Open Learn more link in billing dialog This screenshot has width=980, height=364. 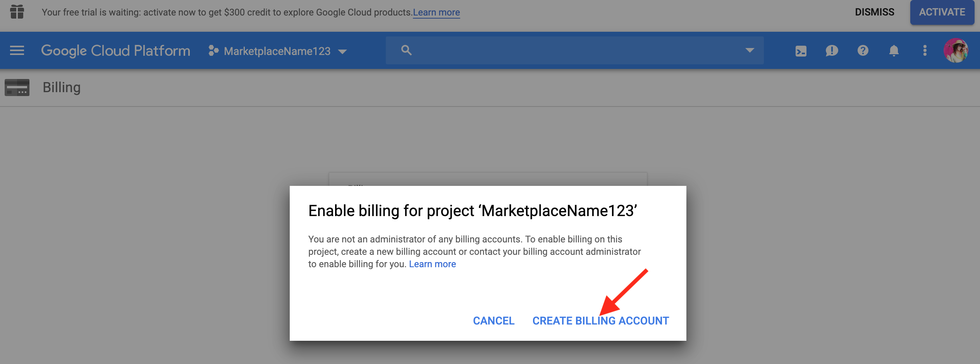point(432,264)
